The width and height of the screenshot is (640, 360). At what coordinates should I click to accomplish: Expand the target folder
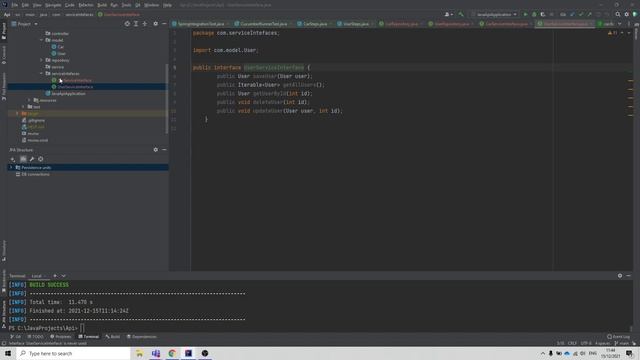point(17,113)
